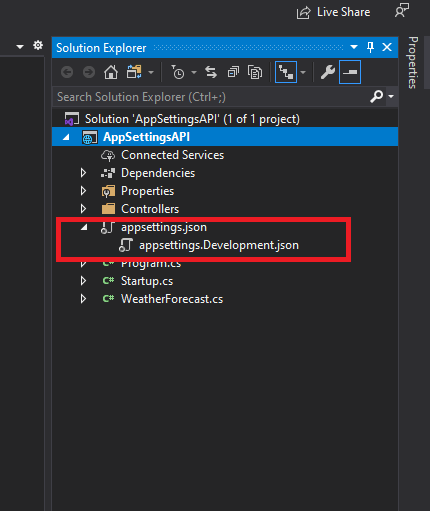Toggle file nesting button in toolbar
430x511 pixels.
tap(286, 72)
